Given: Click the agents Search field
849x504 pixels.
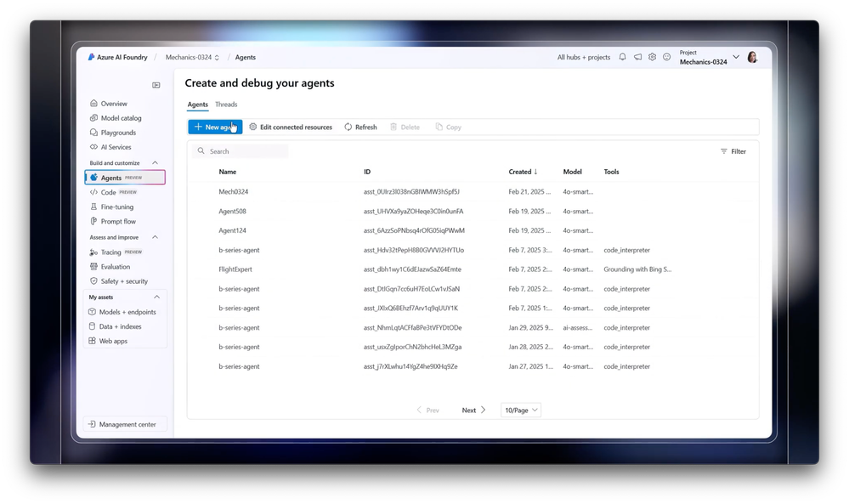Looking at the screenshot, I should pyautogui.click(x=241, y=151).
